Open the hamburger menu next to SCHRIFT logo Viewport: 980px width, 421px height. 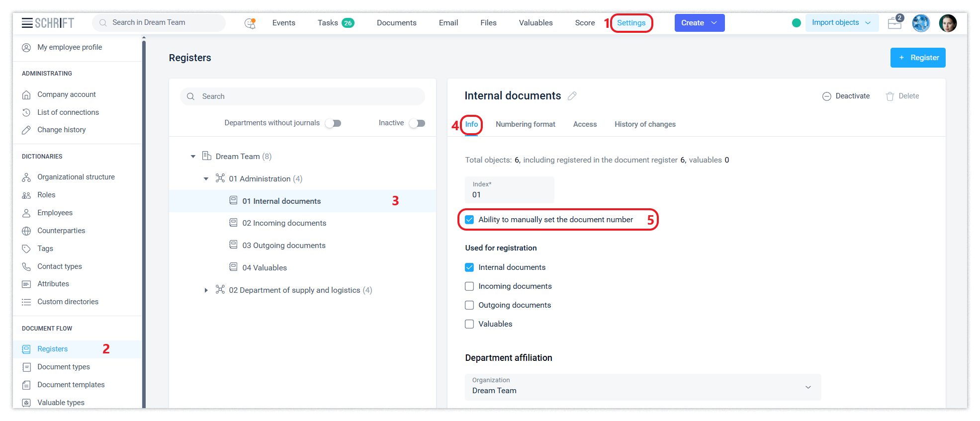[27, 23]
